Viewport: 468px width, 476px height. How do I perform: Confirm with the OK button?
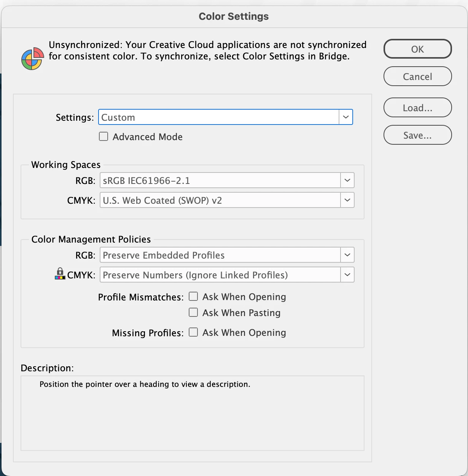point(417,49)
